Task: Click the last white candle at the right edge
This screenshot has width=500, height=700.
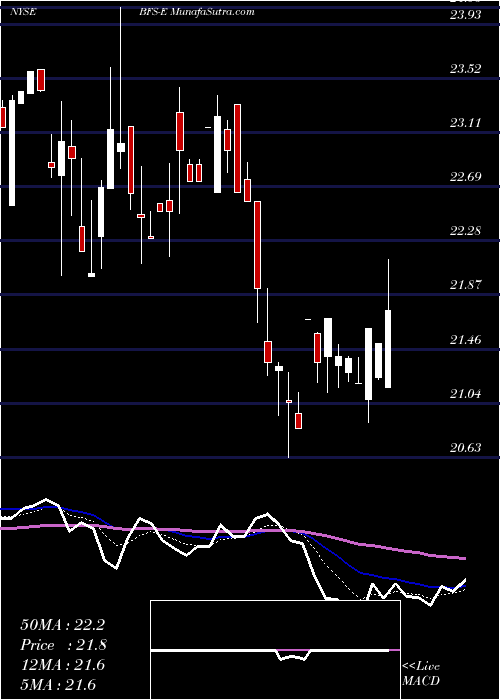Action: click(388, 349)
